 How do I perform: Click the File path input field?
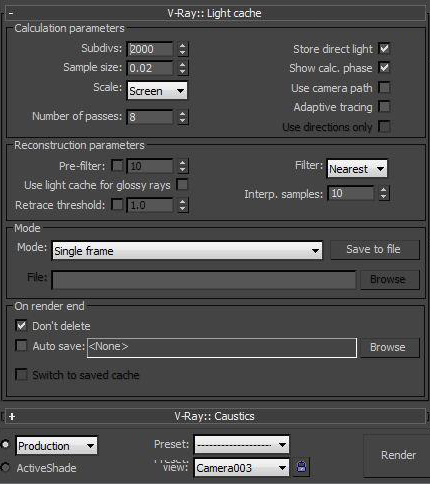tap(204, 280)
